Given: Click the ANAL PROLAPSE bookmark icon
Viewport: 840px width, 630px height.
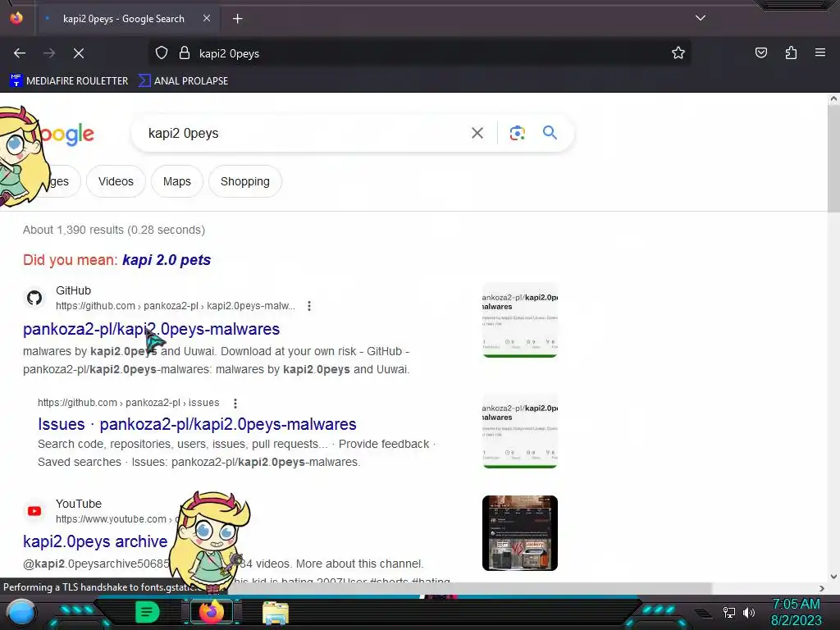Looking at the screenshot, I should point(144,81).
